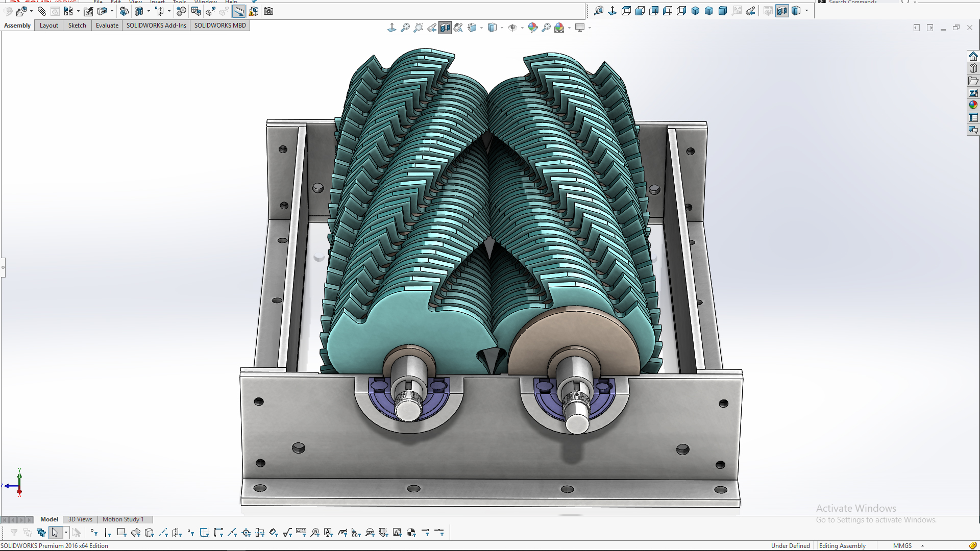This screenshot has height=551, width=980.
Task: Switch to the Sketch tab
Action: click(x=77, y=26)
